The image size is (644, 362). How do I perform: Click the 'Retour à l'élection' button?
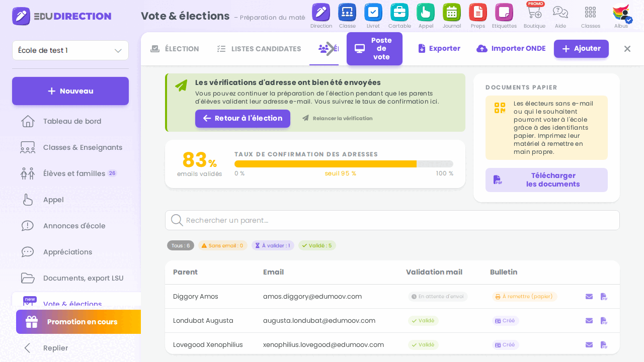[243, 119]
